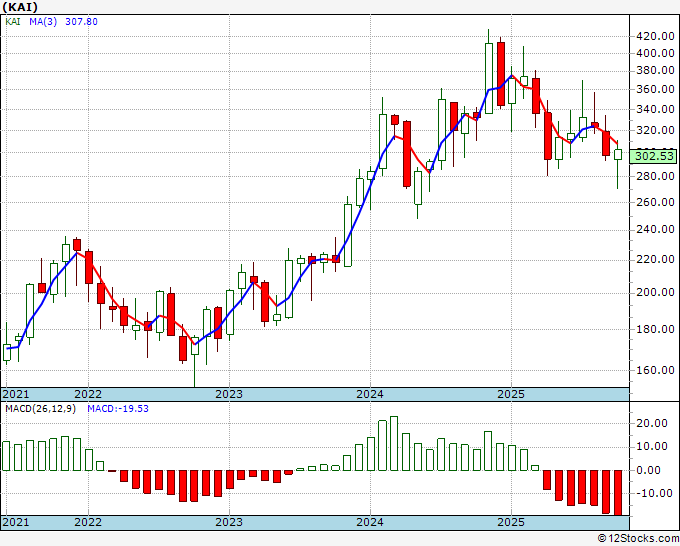Click the MACD(26,12,9) indicator label

[x=40, y=409]
